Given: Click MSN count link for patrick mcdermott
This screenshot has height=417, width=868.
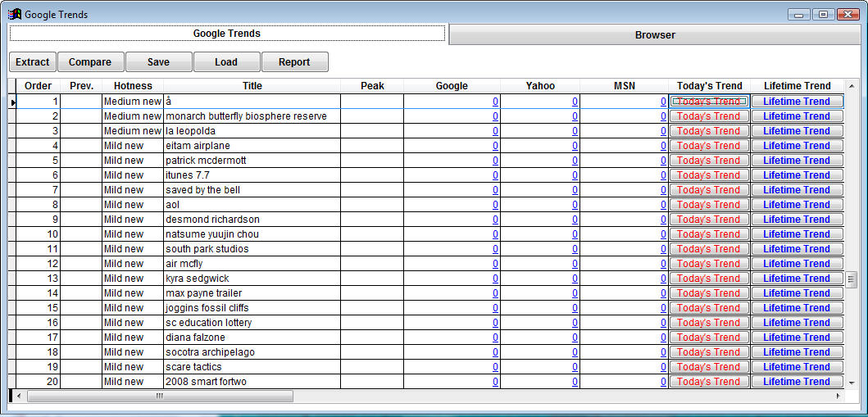Looking at the screenshot, I should [663, 161].
